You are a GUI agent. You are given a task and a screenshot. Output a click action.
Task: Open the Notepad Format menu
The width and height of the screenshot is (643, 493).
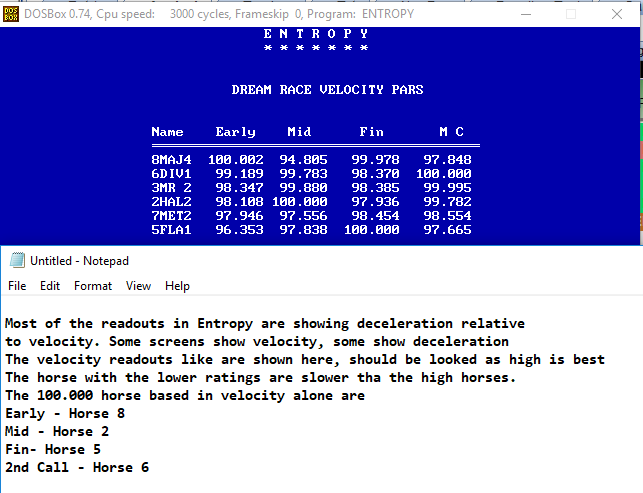point(93,286)
